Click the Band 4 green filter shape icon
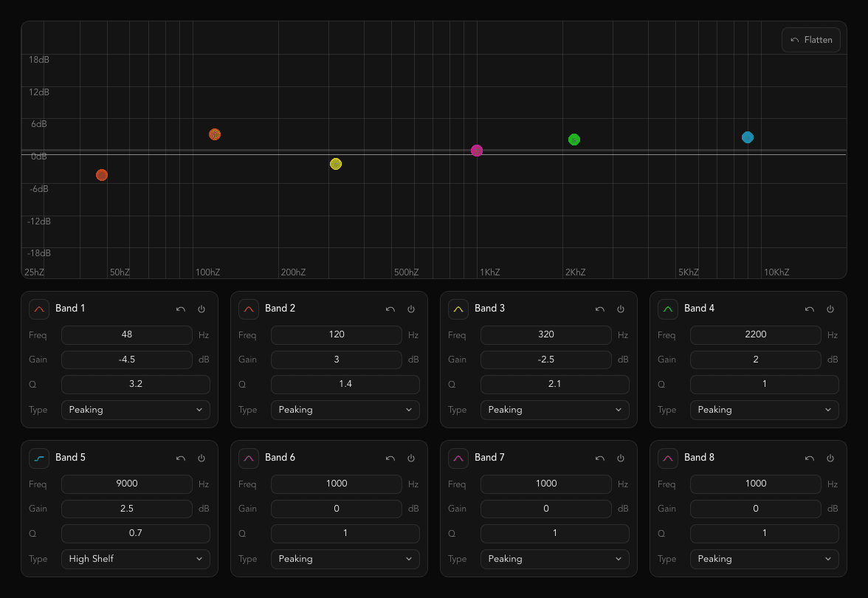This screenshot has width=868, height=598. (667, 309)
